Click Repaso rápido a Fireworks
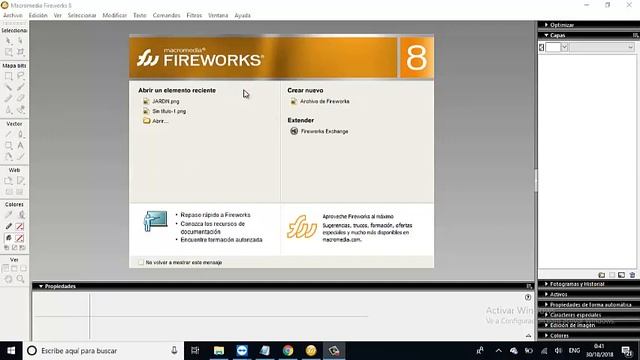Viewport: 640px width, 360px height. pyautogui.click(x=215, y=215)
